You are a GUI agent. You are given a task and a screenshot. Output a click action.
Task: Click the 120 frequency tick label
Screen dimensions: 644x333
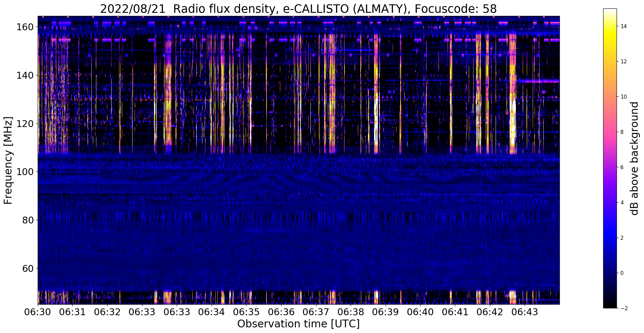tap(25, 124)
